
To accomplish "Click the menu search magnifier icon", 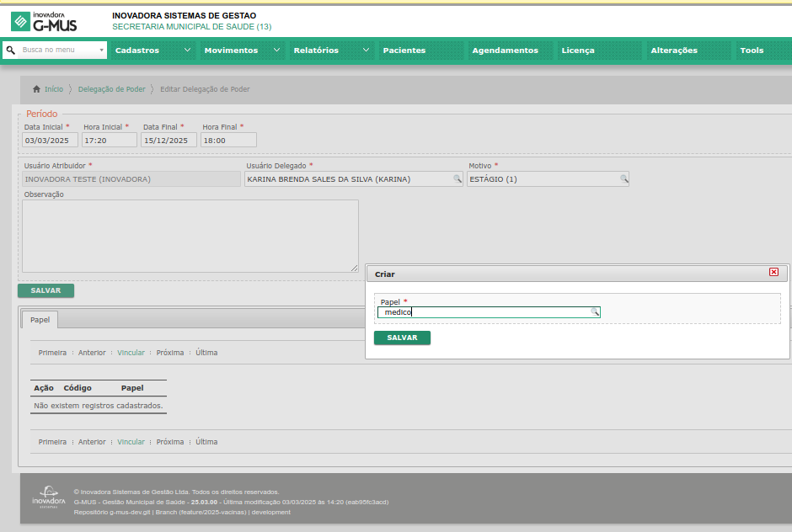I will pyautogui.click(x=11, y=50).
